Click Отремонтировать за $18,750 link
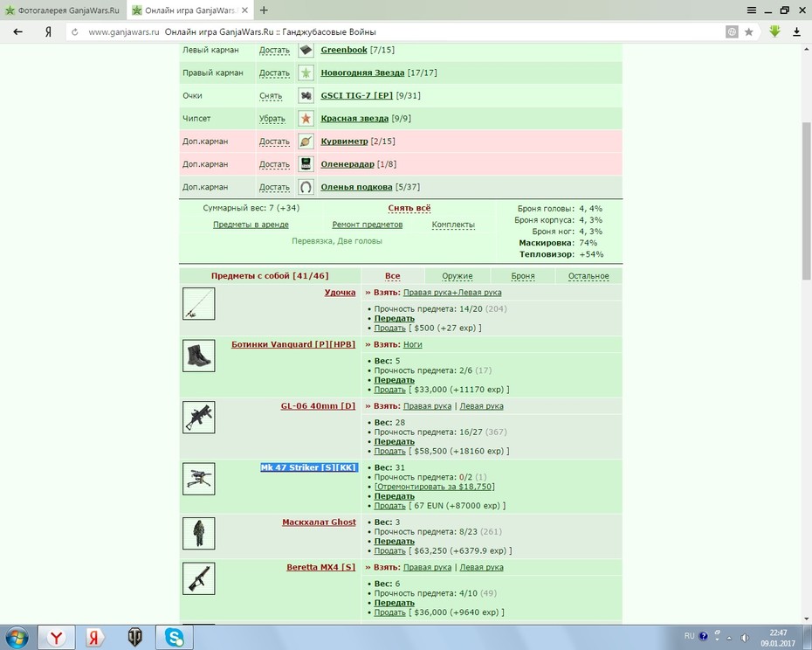The width and height of the screenshot is (812, 650). tap(434, 487)
